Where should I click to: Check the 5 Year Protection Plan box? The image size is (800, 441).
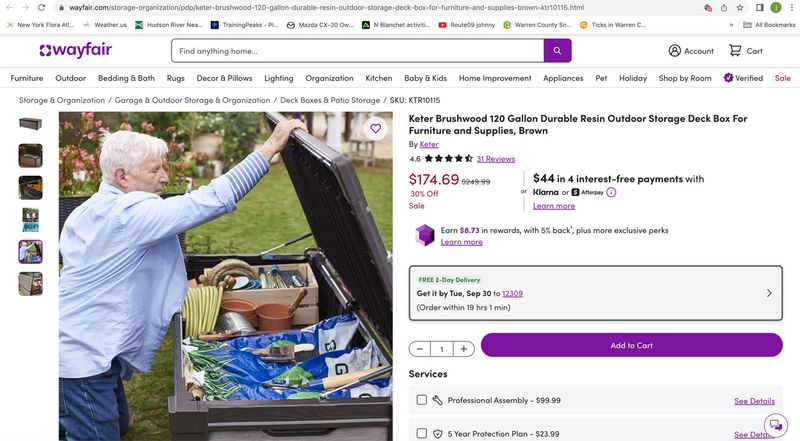click(x=422, y=434)
